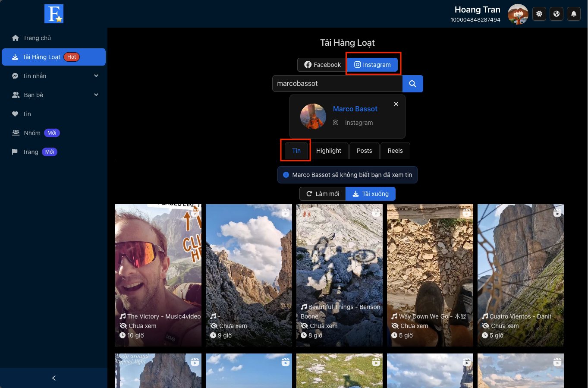Open the settings gear icon
The image size is (588, 388).
click(539, 14)
